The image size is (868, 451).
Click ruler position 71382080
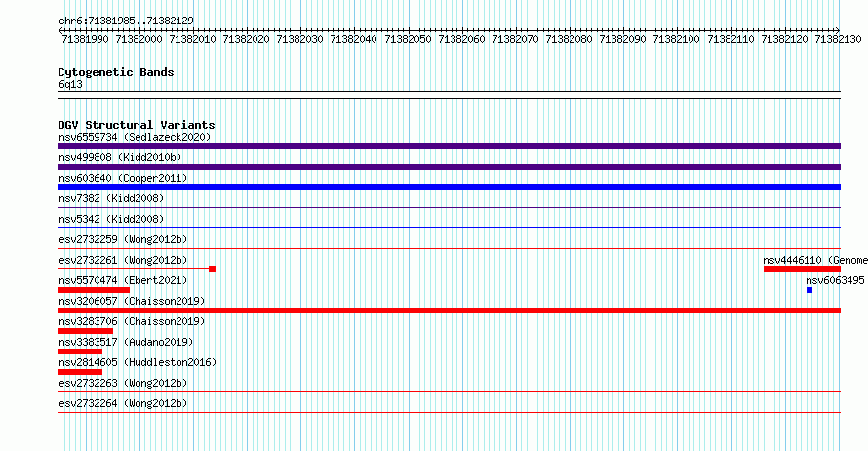[569, 39]
